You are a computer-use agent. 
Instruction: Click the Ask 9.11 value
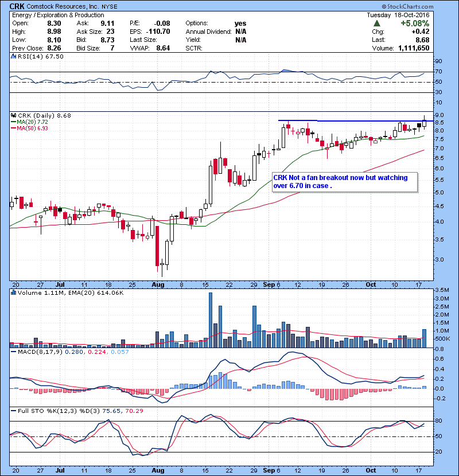click(107, 24)
